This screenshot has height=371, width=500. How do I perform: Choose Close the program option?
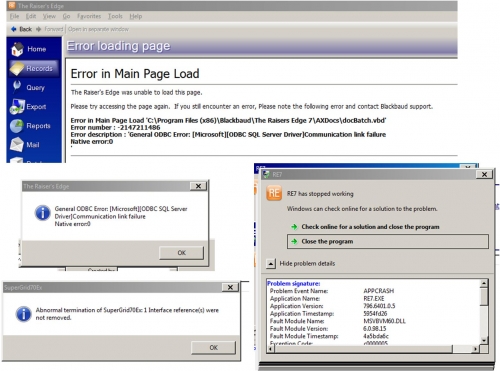(x=388, y=241)
